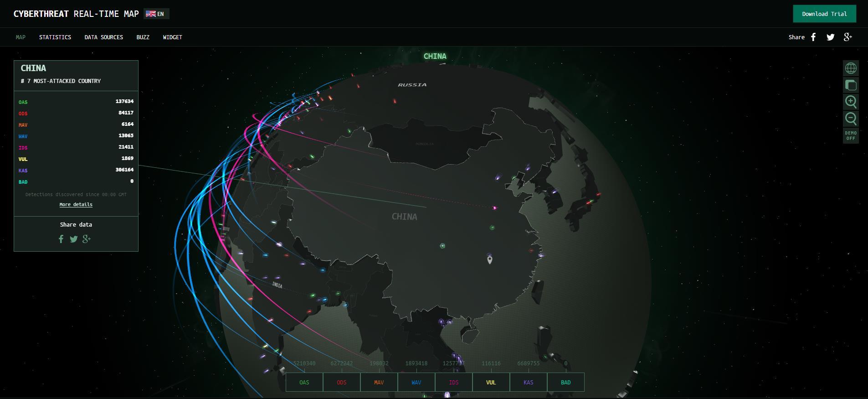Click IDS count 21411 in China panel

pos(126,147)
